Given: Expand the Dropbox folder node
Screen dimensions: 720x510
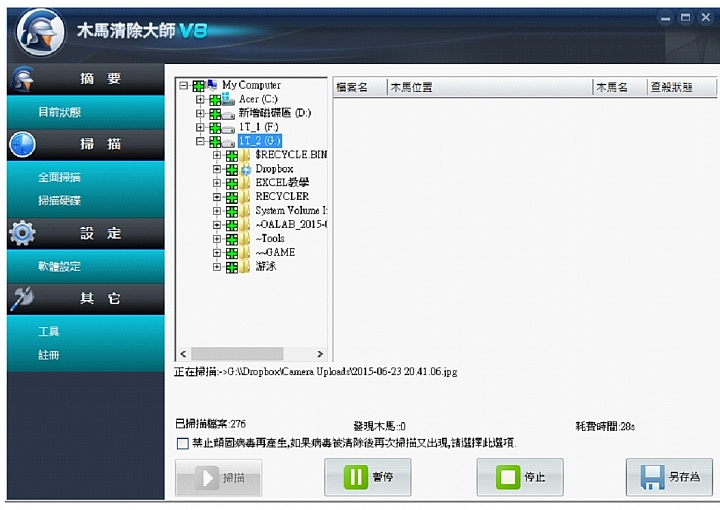Looking at the screenshot, I should [x=217, y=169].
